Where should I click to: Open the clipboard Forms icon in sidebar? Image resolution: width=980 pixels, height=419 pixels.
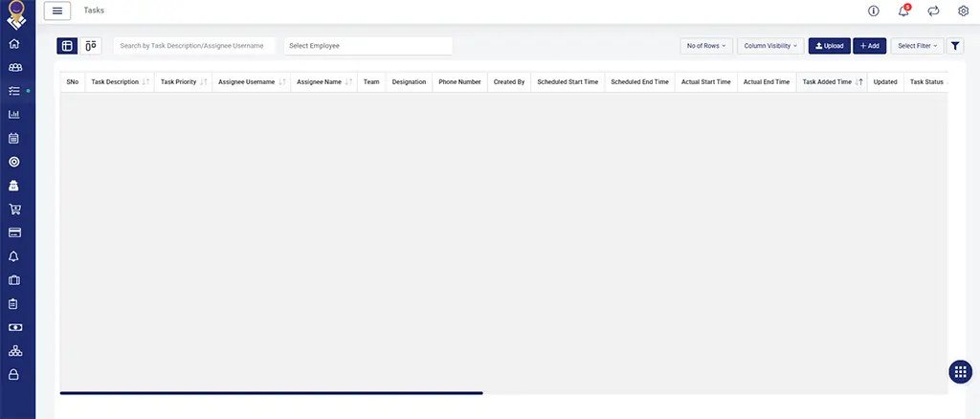[x=13, y=303]
